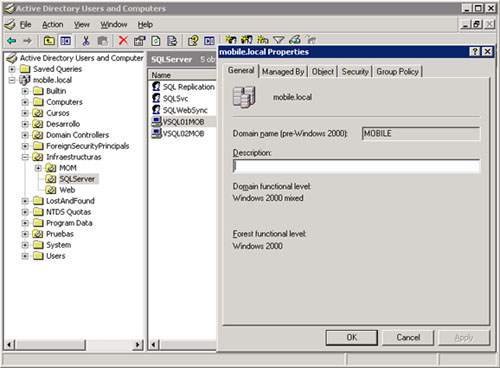Click the user icon beside SQLSvc
This screenshot has width=500, height=368.
pos(156,98)
